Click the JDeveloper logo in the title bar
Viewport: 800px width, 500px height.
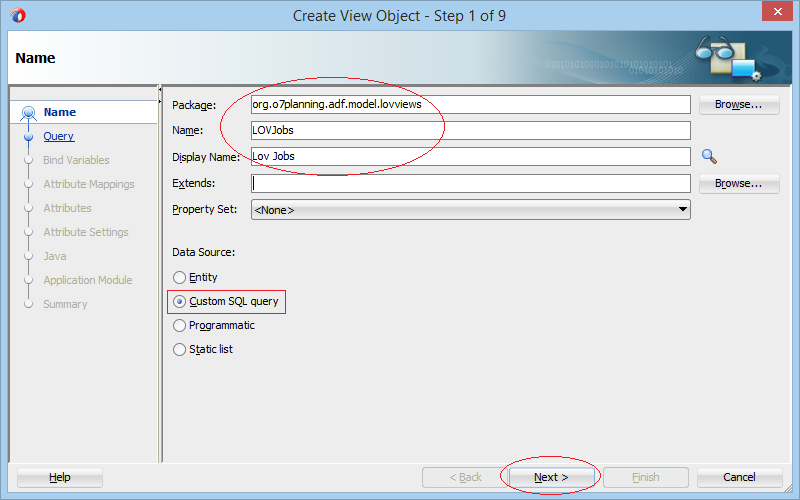(18, 15)
